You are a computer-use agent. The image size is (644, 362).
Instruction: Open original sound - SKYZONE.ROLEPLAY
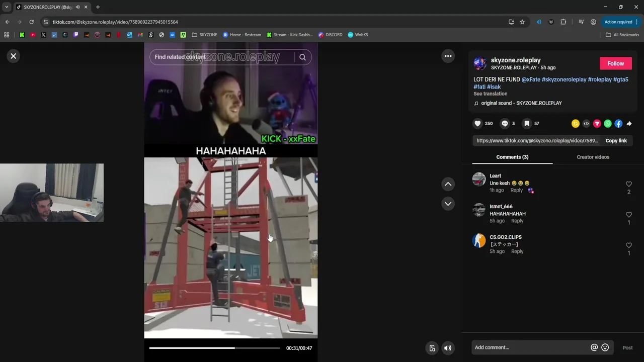[521, 103]
